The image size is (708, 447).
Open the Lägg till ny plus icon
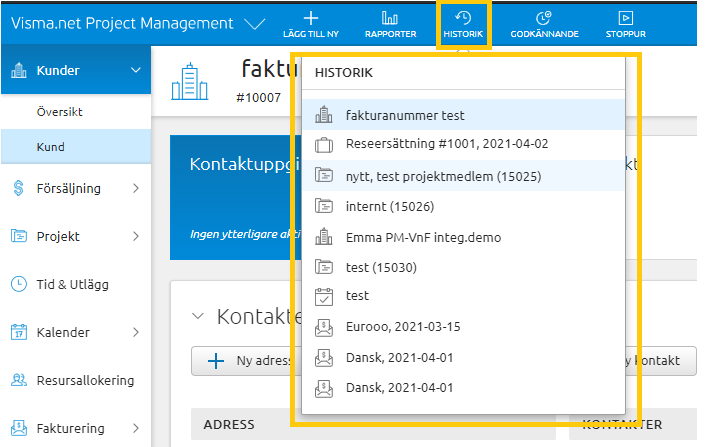311,18
